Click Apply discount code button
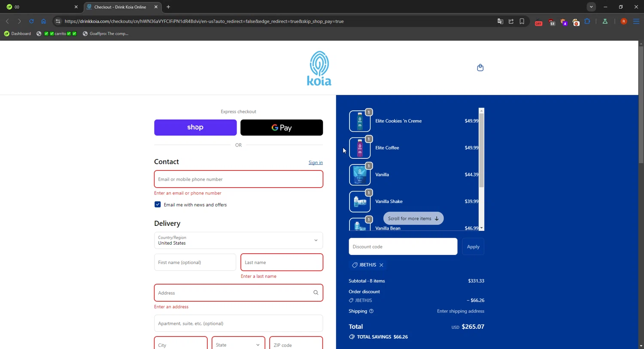 pyautogui.click(x=473, y=246)
